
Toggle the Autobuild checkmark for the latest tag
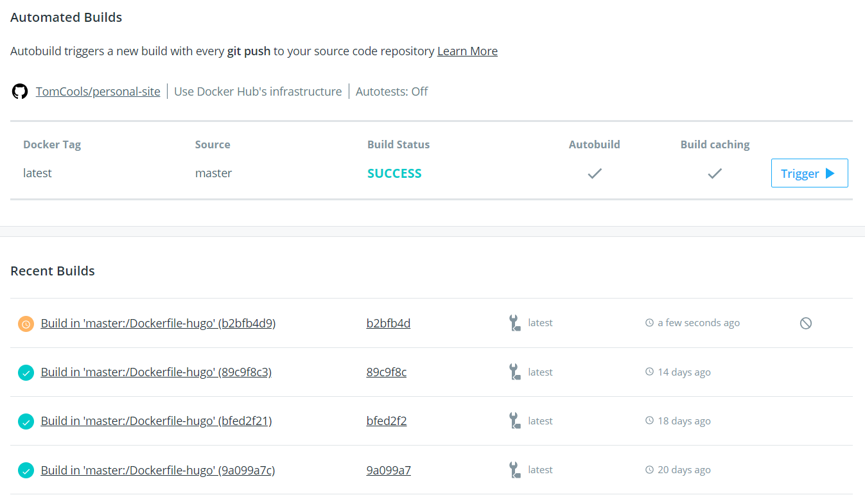point(594,173)
